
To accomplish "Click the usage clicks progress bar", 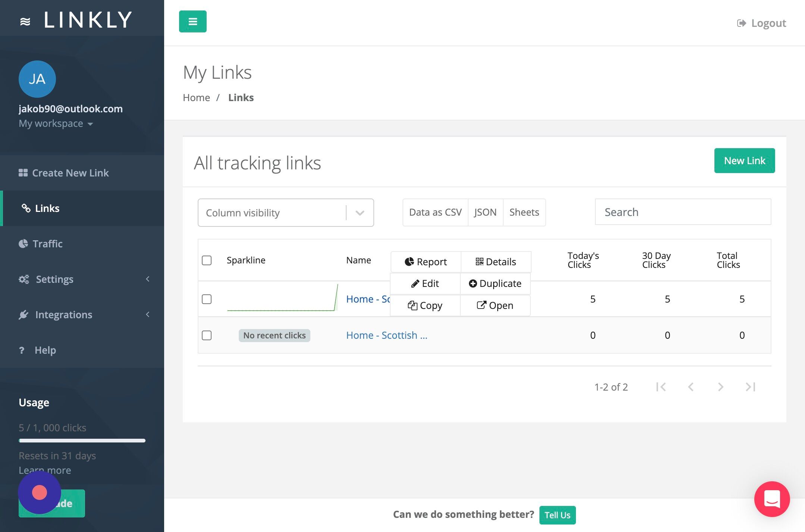I will pos(82,441).
